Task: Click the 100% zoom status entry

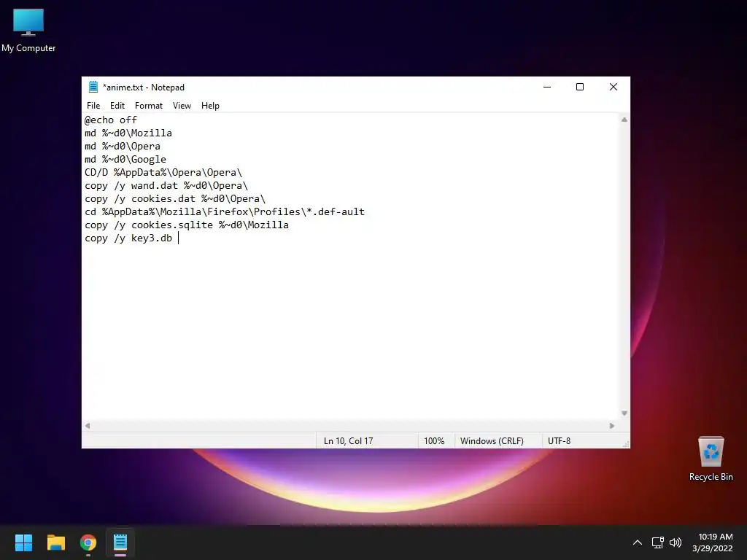Action: click(x=434, y=441)
